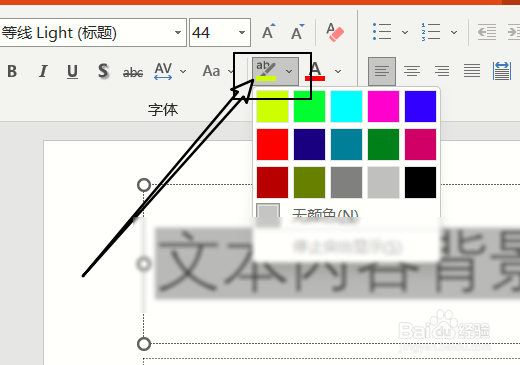The width and height of the screenshot is (520, 365).
Task: Expand highlight color dropdown arrow
Action: [289, 71]
